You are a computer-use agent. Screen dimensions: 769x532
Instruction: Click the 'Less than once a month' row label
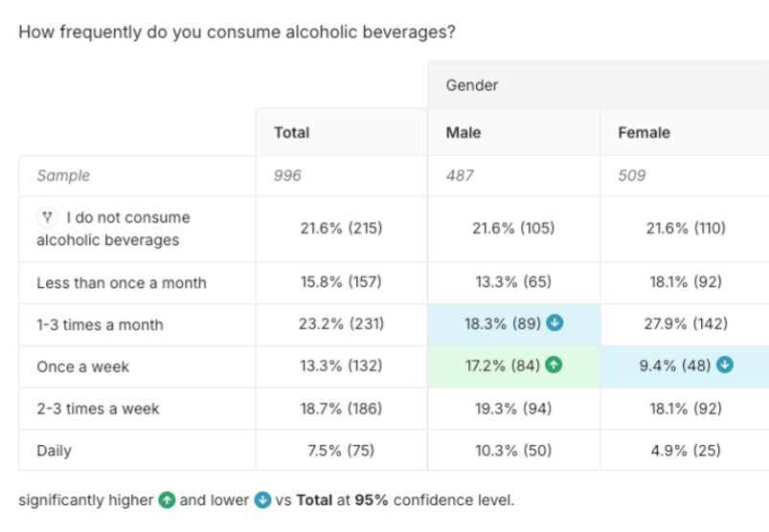click(x=121, y=282)
